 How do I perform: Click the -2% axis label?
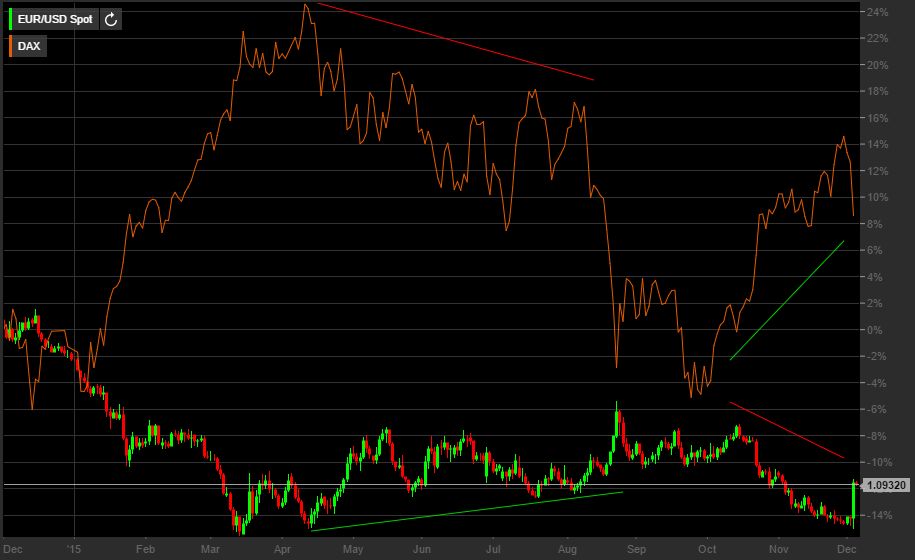[875, 356]
